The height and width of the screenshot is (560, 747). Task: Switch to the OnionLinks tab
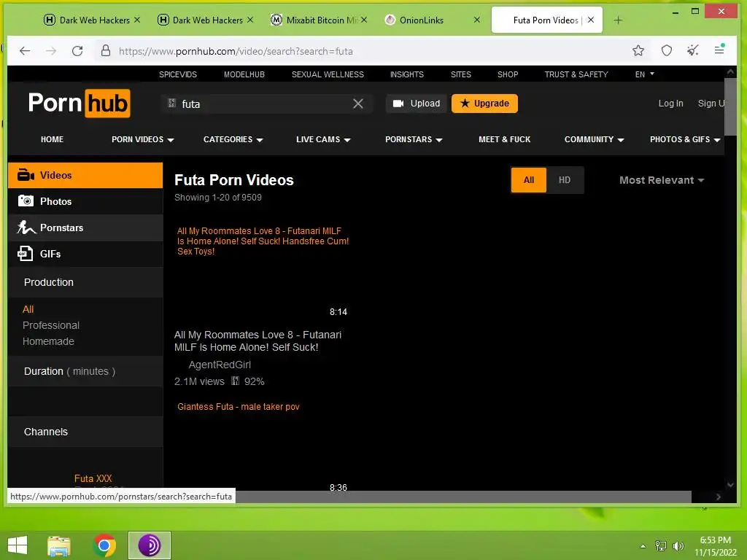coord(422,20)
